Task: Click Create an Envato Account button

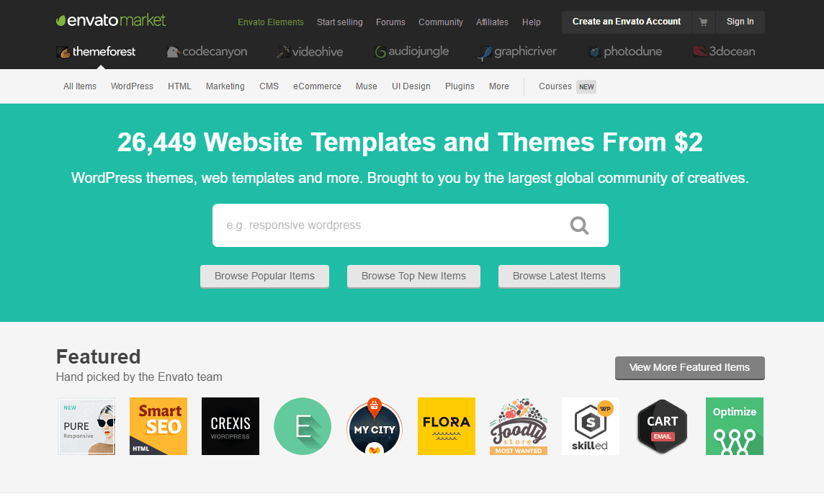Action: click(x=627, y=22)
